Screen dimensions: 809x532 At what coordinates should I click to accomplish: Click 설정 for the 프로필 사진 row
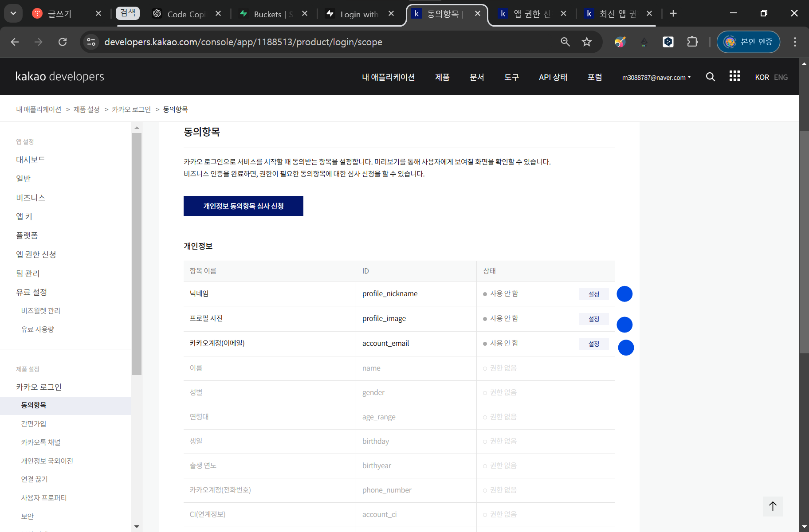(594, 319)
